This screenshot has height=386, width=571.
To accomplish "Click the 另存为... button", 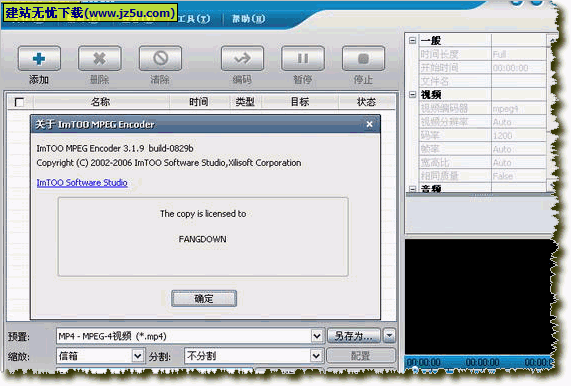I will pos(353,335).
